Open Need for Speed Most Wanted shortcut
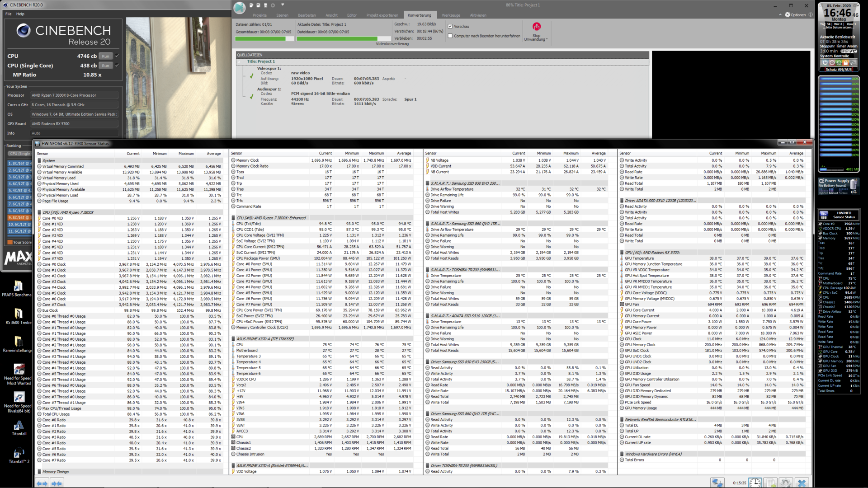This screenshot has width=868, height=488. [19, 375]
